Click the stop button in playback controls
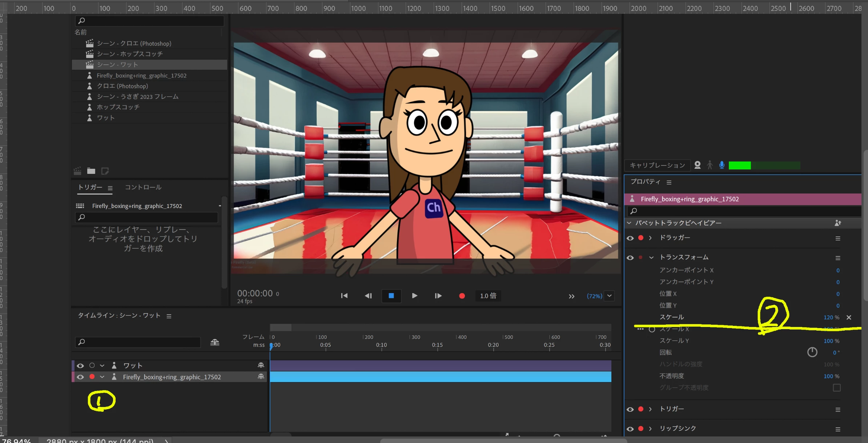This screenshot has height=443, width=868. point(391,296)
